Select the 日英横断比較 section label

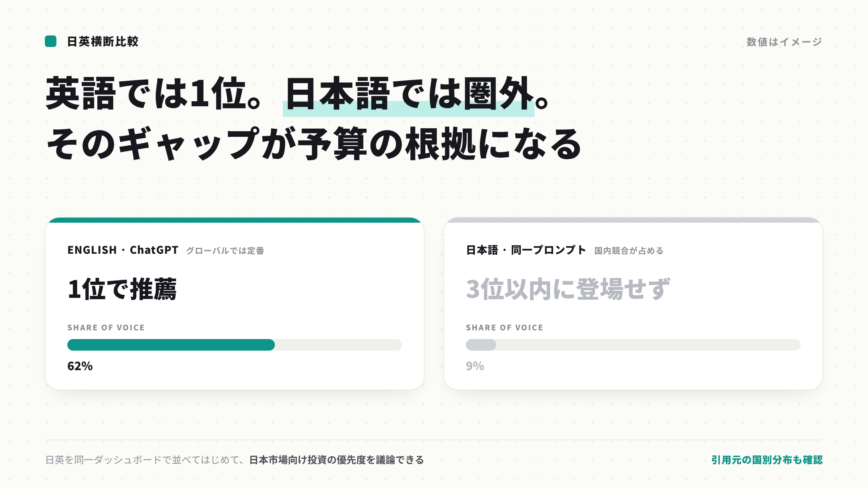point(103,42)
